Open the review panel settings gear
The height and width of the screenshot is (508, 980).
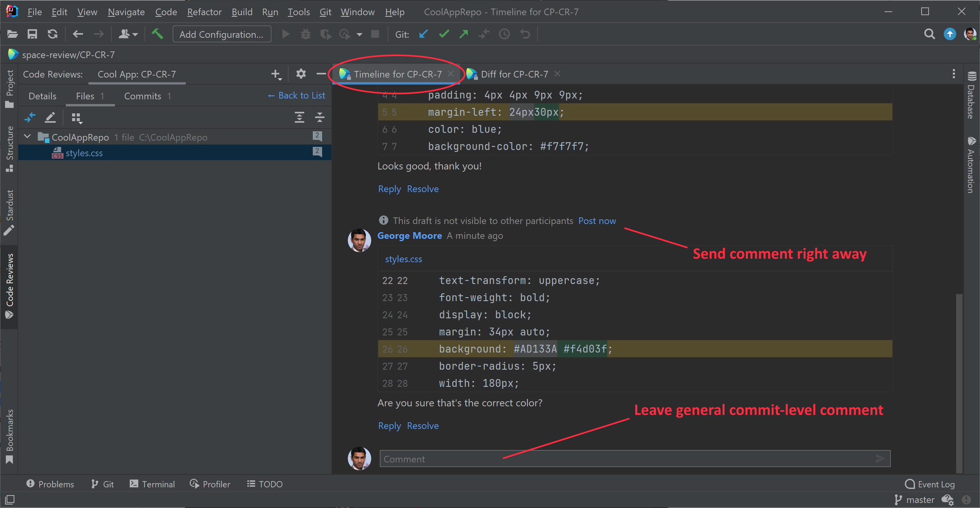[x=301, y=74]
